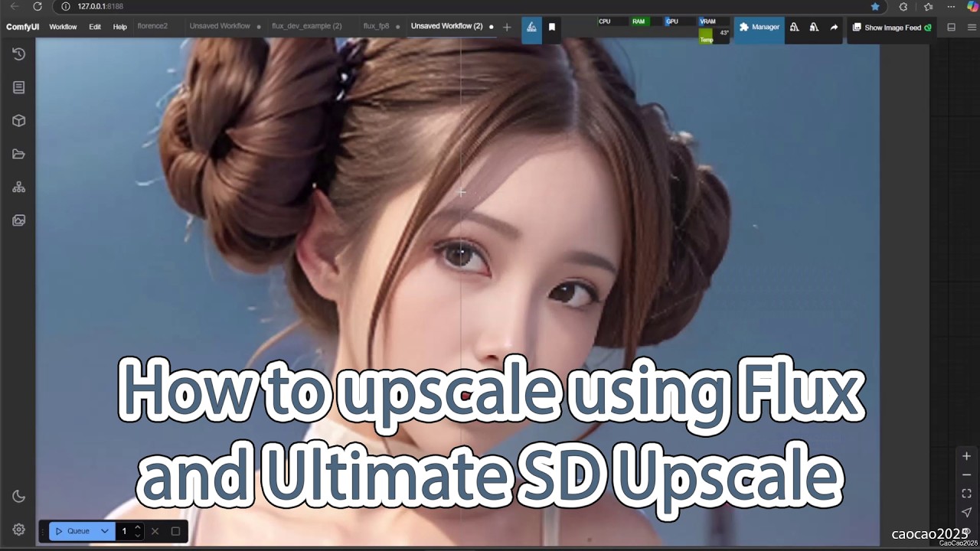Fit view to canvas icon
This screenshot has height=551, width=980.
click(x=966, y=494)
